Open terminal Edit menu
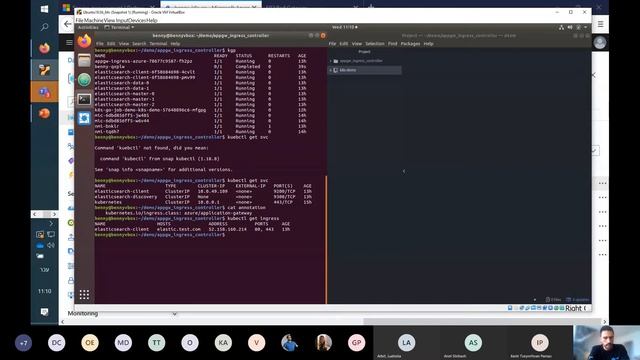Image resolution: width=640 pixels, height=360 pixels. coord(111,44)
